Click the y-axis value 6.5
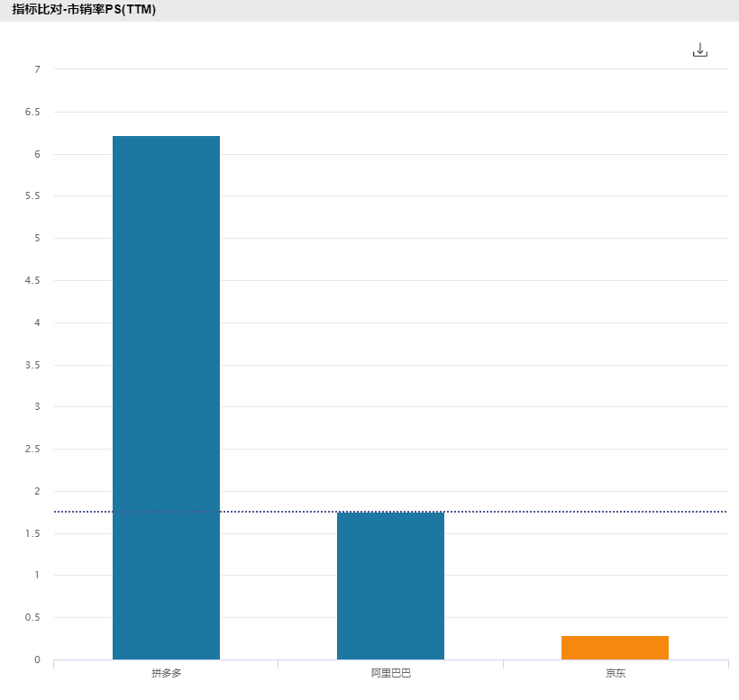The height and width of the screenshot is (700, 739). pos(32,112)
